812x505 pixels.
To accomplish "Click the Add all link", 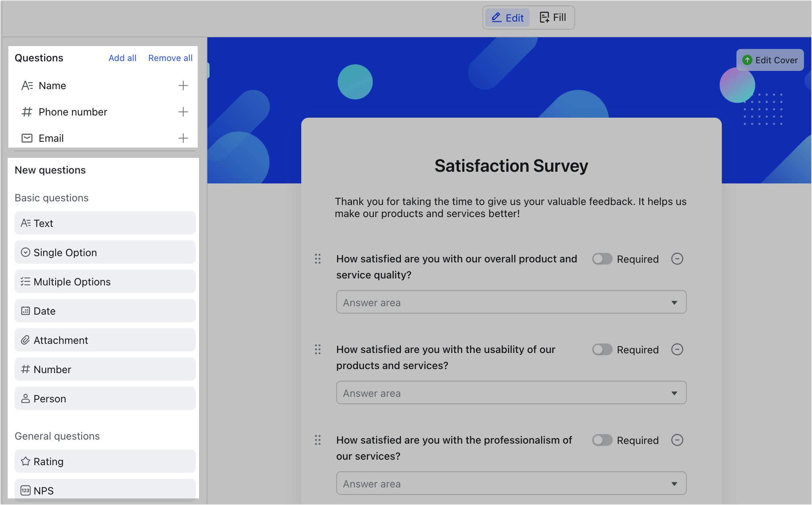I will tap(122, 58).
